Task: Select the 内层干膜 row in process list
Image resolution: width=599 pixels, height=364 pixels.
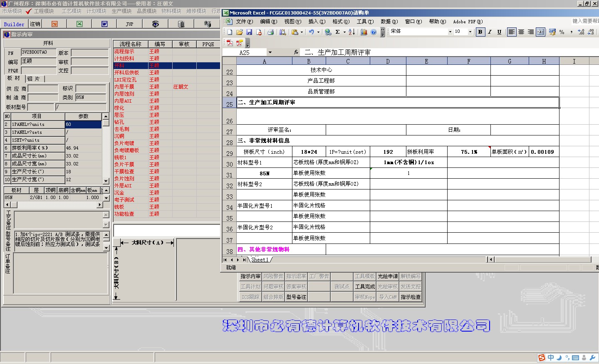Action: pos(167,87)
